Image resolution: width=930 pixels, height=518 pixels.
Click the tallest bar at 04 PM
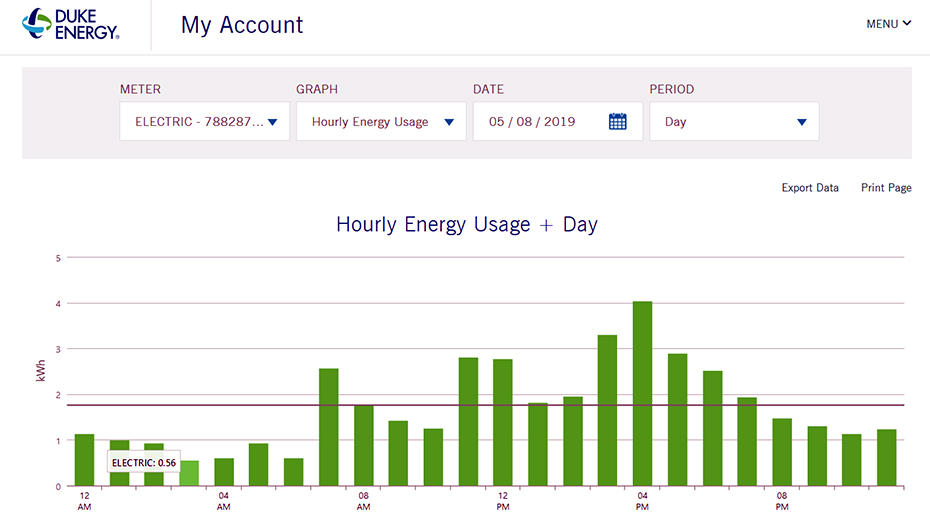[642, 393]
